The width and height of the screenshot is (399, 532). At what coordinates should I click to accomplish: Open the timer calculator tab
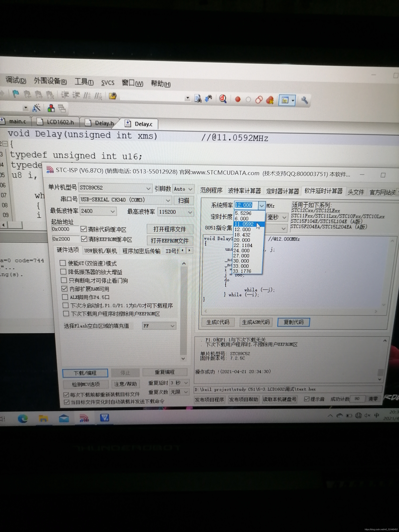[282, 191]
